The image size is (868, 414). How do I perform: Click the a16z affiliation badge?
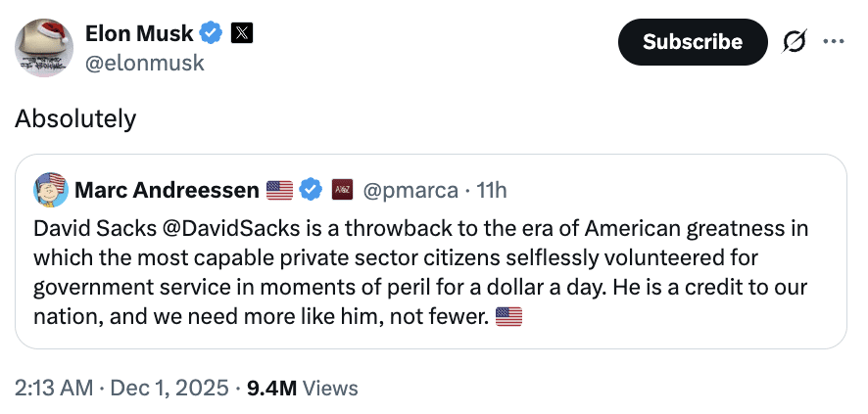coord(342,189)
